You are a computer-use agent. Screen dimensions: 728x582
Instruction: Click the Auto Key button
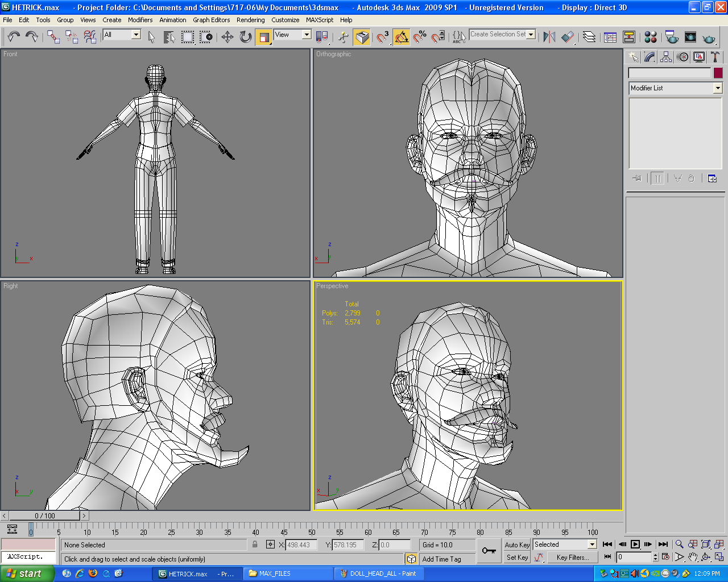517,544
